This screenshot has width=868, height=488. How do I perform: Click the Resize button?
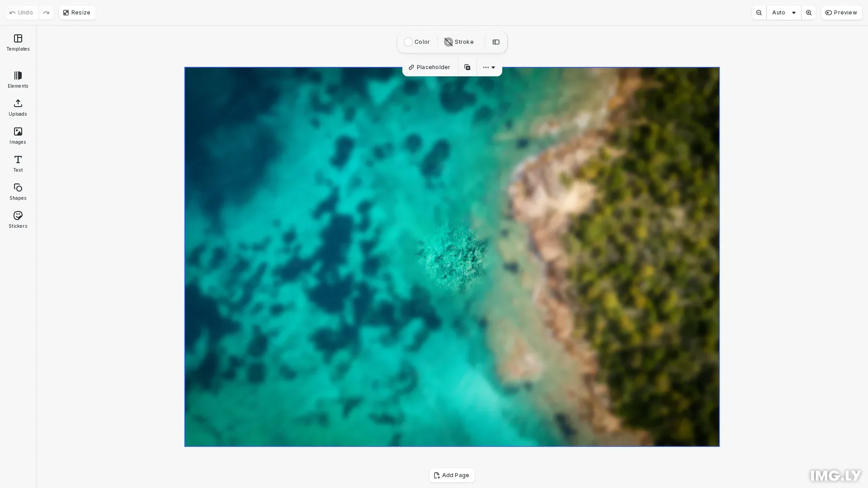pyautogui.click(x=77, y=13)
